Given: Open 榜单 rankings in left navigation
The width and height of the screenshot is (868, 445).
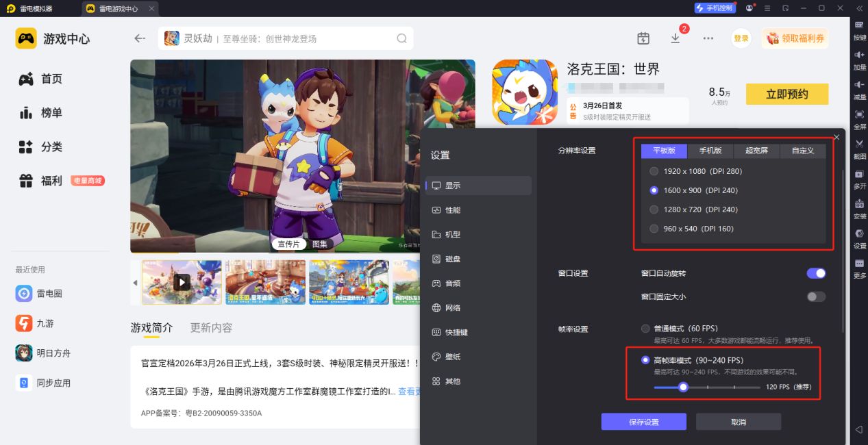Looking at the screenshot, I should tap(41, 113).
